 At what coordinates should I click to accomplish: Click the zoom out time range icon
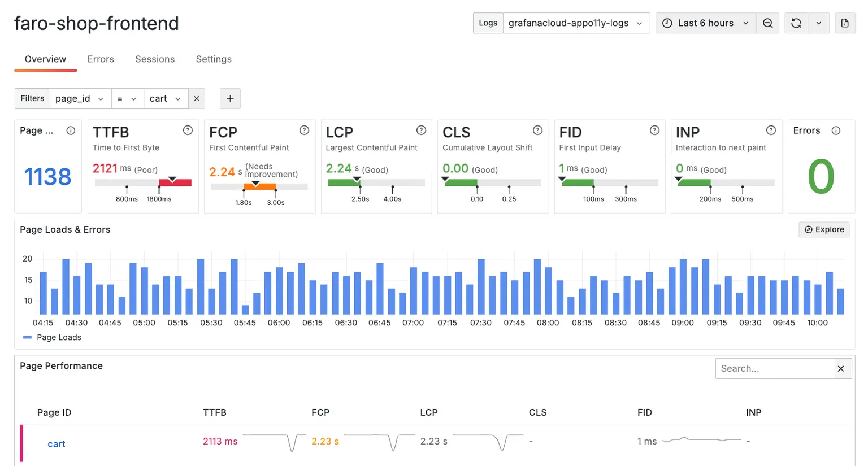(767, 23)
